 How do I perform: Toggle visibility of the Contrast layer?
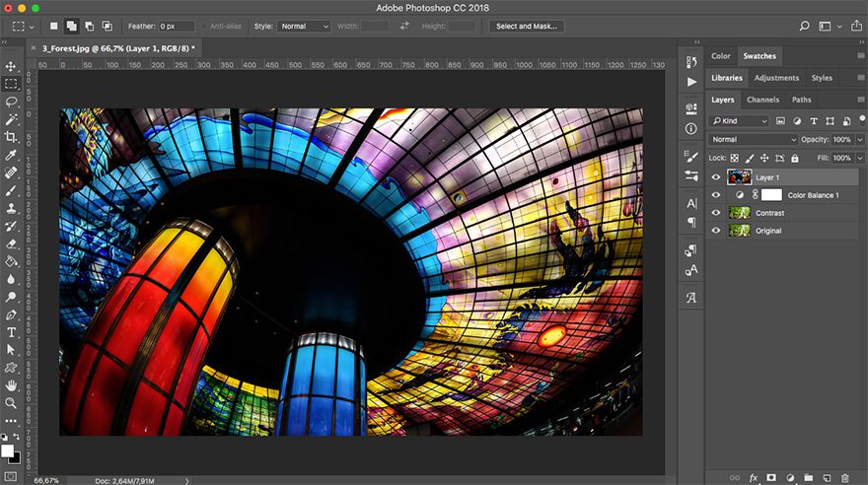point(716,213)
